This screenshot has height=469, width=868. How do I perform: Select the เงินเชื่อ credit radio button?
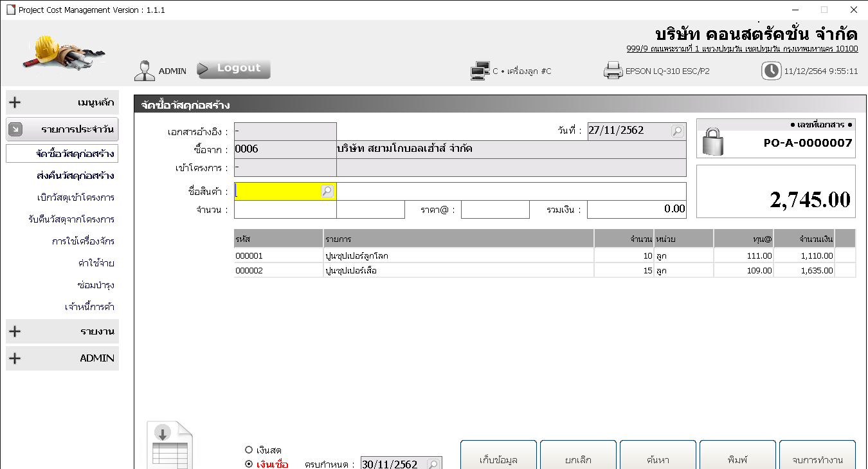tap(249, 464)
